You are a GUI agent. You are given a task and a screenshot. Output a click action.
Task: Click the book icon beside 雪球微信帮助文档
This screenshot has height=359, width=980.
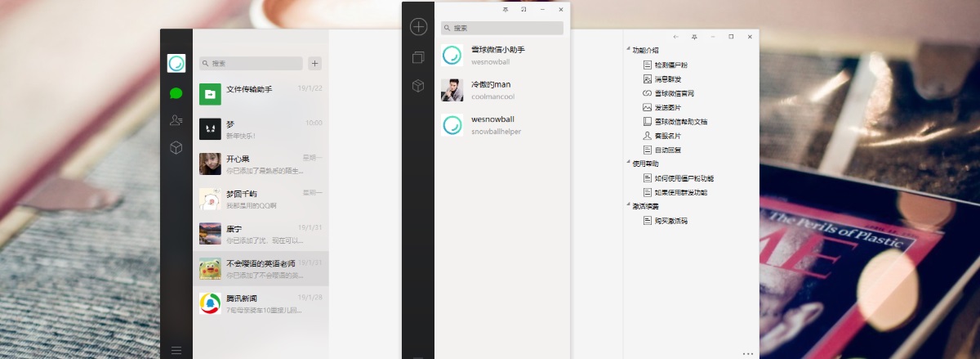pyautogui.click(x=648, y=121)
